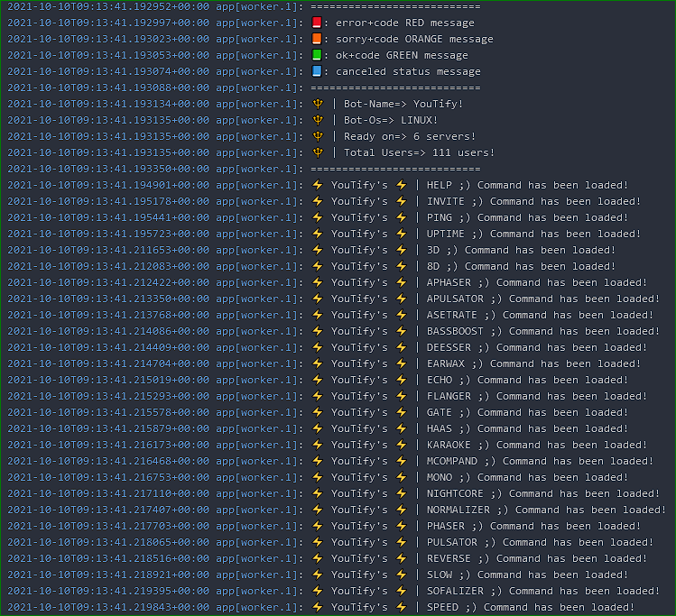Viewport: 676px width, 616px height.
Task: Click the red book emoji icon
Action: [317, 23]
